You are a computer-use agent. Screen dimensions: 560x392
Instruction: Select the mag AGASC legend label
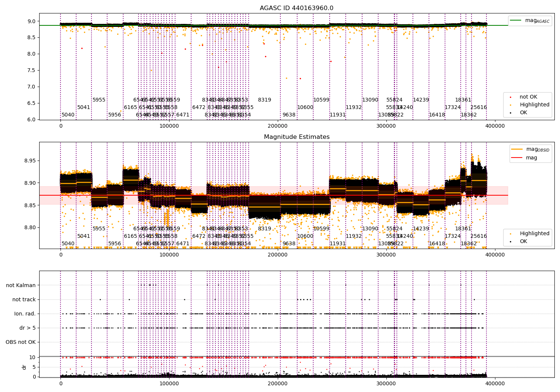(x=537, y=21)
